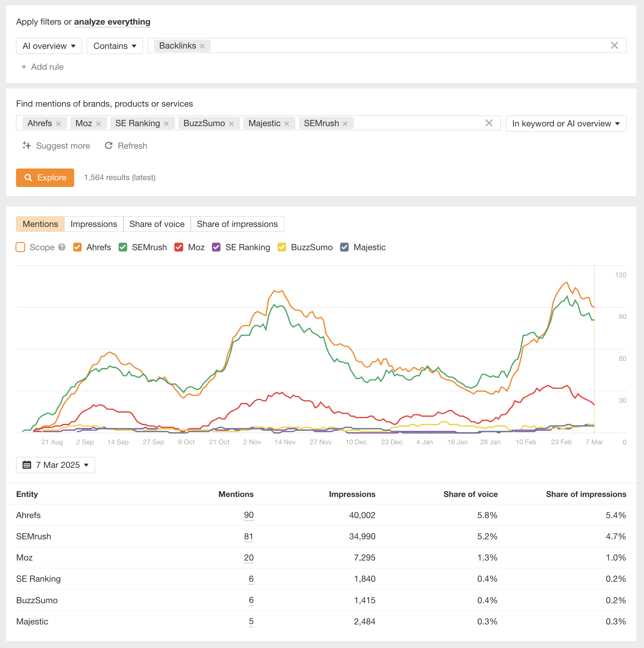Switch to the Impressions tab
Viewport: 644px width, 648px height.
point(93,224)
